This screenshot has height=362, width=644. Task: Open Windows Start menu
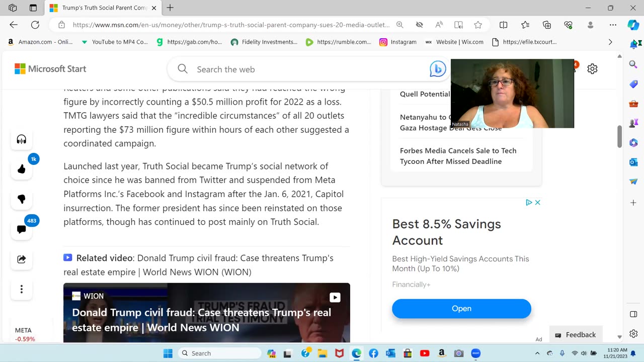pyautogui.click(x=168, y=353)
